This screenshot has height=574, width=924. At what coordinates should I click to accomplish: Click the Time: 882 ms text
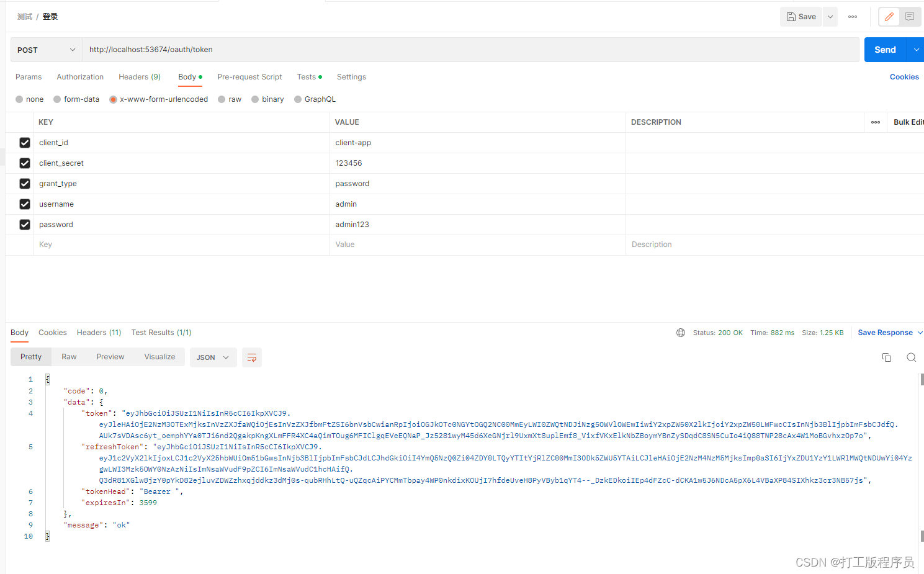772,333
